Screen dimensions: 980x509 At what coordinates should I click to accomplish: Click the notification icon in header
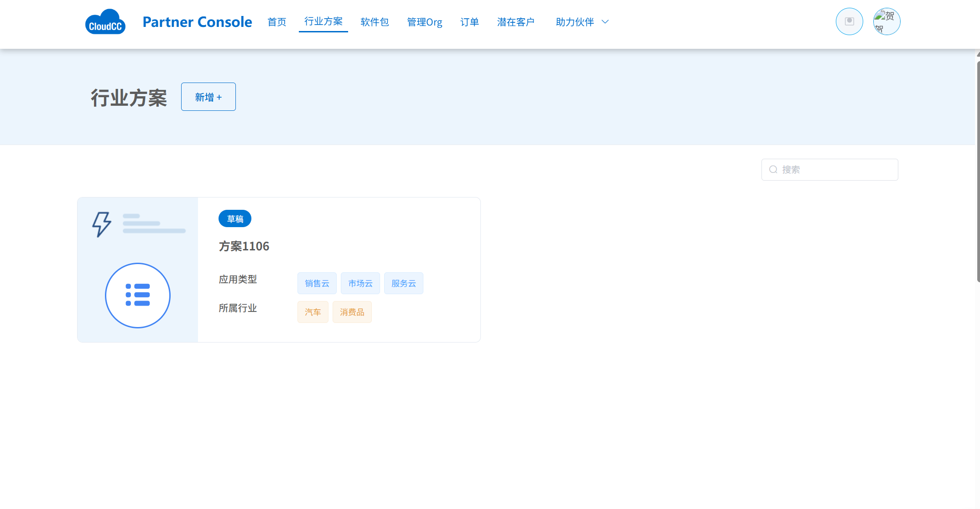849,21
